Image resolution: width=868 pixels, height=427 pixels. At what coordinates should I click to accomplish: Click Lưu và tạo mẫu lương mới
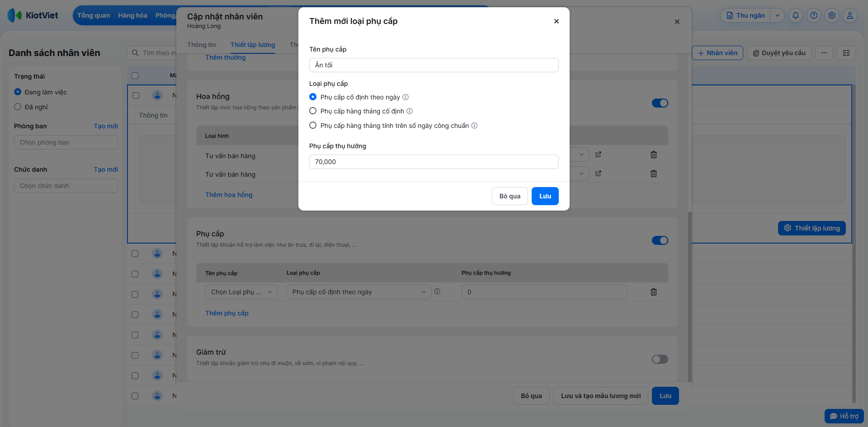601,396
